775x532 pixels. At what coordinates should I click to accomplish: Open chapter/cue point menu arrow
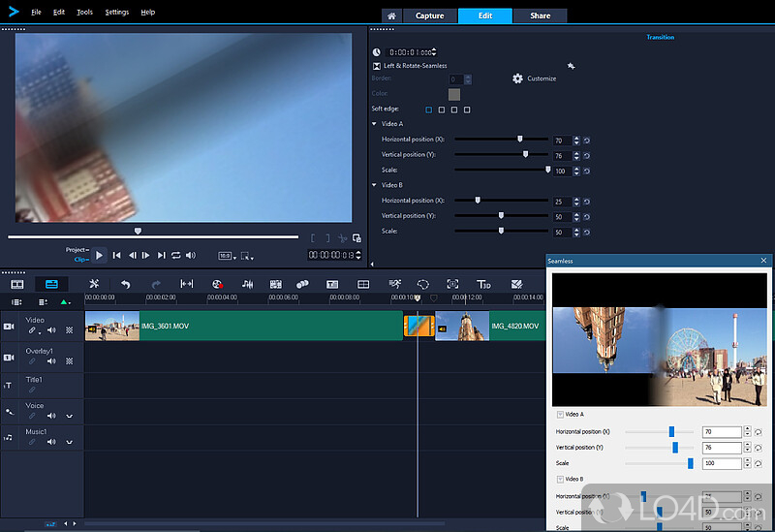click(69, 302)
